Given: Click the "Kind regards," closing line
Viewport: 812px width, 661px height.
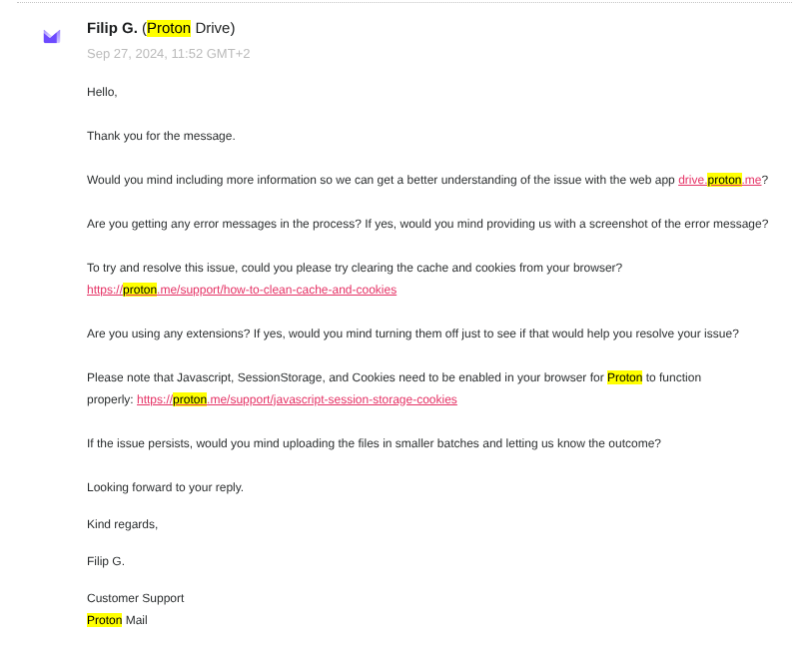Looking at the screenshot, I should (x=122, y=524).
